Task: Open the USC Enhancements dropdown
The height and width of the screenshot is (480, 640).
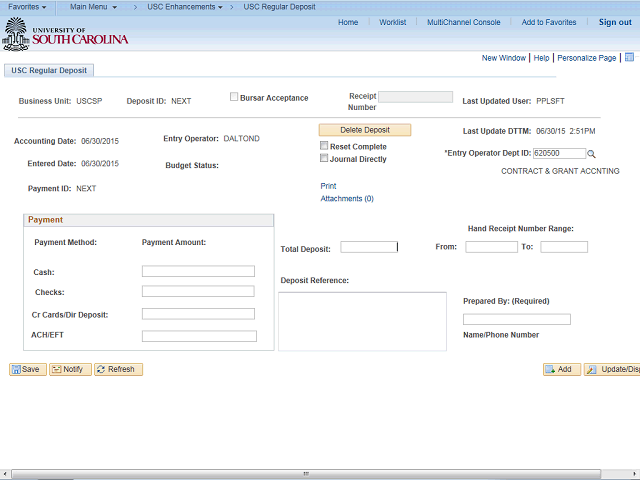Action: point(185,7)
